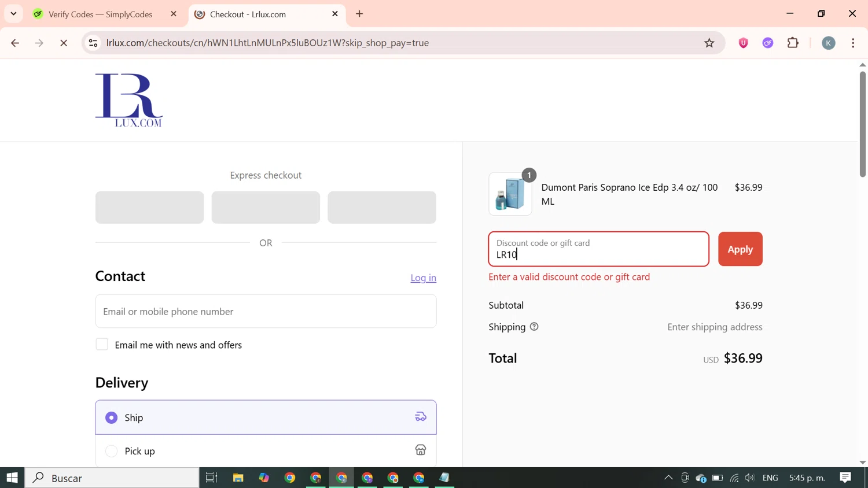Click the browser forward arrow
The image size is (868, 488).
coord(39,43)
